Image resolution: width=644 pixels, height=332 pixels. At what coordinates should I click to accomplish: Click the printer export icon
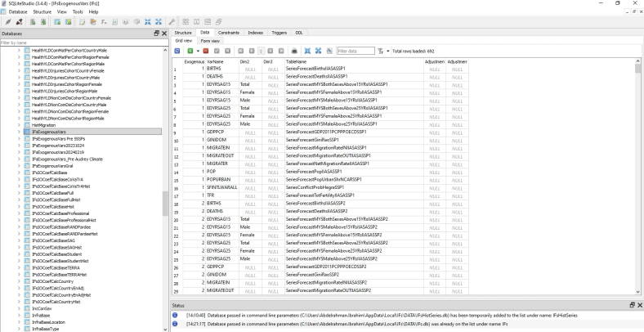(293, 50)
